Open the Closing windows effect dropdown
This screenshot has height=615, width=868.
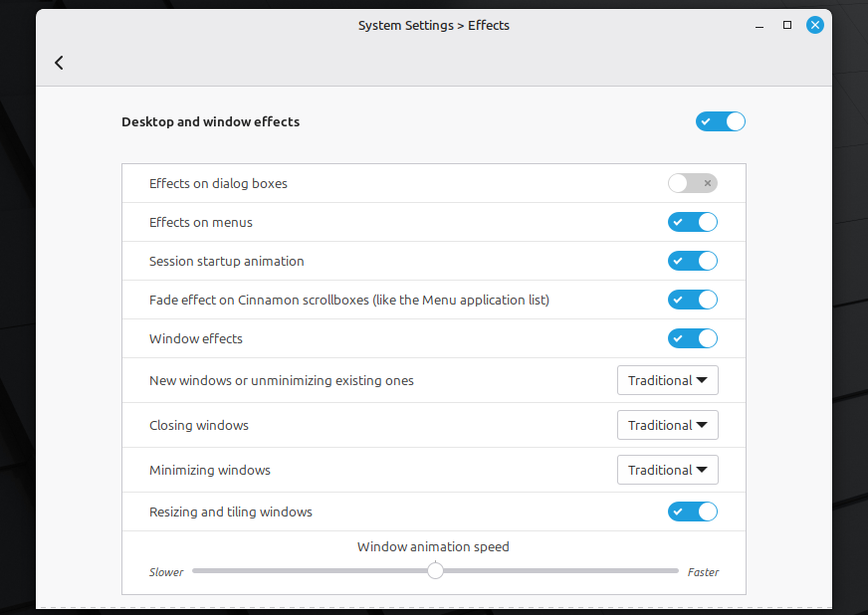[667, 425]
